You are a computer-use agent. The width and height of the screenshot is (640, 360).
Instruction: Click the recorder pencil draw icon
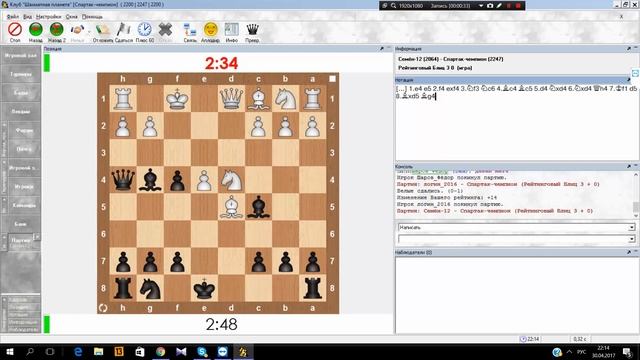pyautogui.click(x=499, y=6)
